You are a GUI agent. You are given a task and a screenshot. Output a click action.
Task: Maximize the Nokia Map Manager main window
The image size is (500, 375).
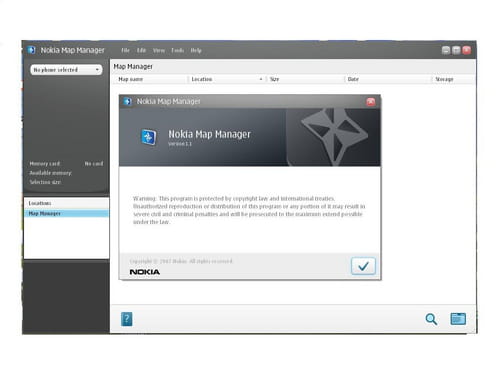(456, 50)
